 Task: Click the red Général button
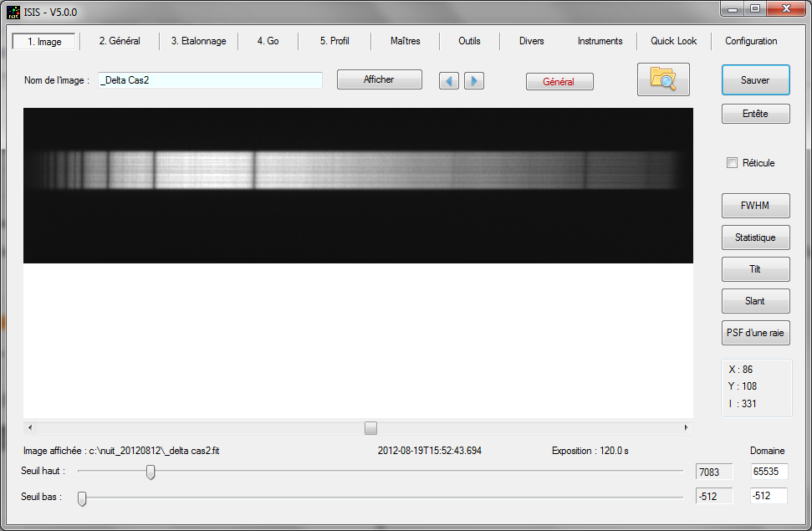click(x=559, y=81)
